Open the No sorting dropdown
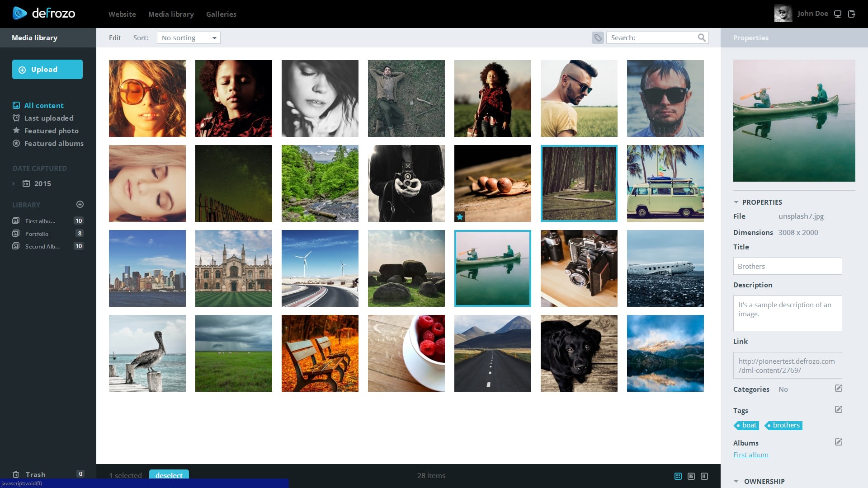This screenshot has height=488, width=868. [189, 38]
